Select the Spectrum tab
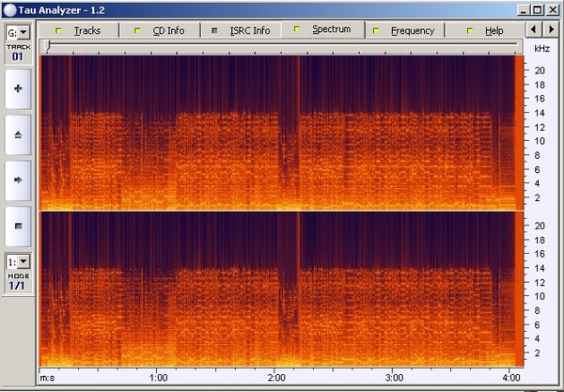This screenshot has height=392, width=564. tap(322, 29)
